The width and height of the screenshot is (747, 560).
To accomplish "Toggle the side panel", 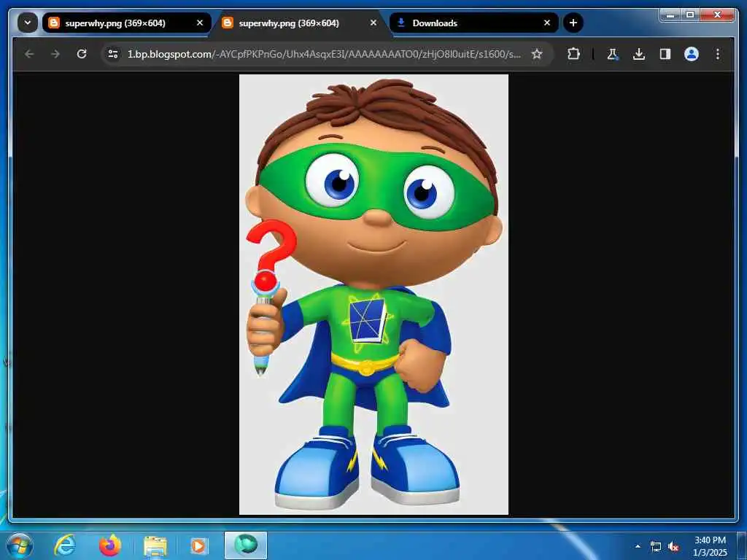I will click(665, 54).
